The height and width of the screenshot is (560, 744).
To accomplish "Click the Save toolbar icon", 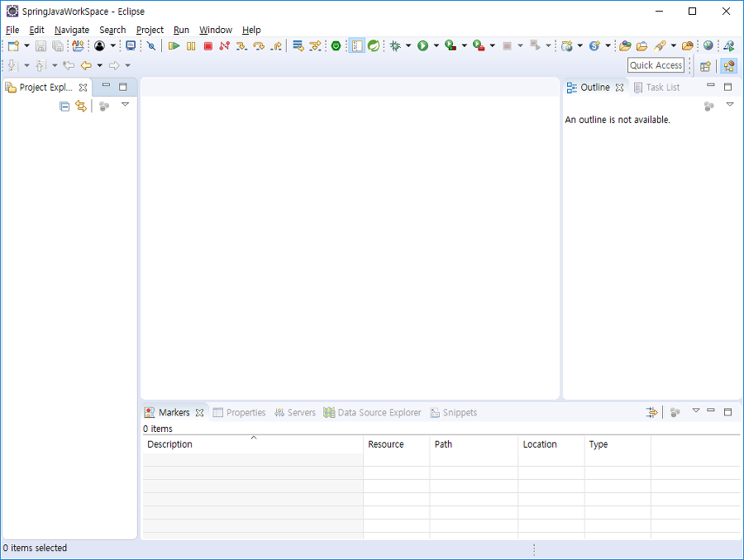I will point(41,46).
